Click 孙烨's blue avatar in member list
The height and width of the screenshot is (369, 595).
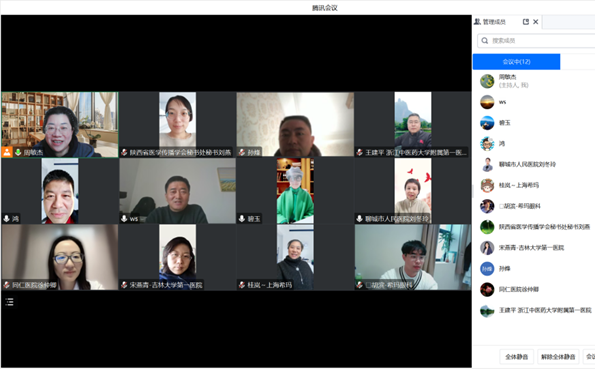[x=487, y=269]
